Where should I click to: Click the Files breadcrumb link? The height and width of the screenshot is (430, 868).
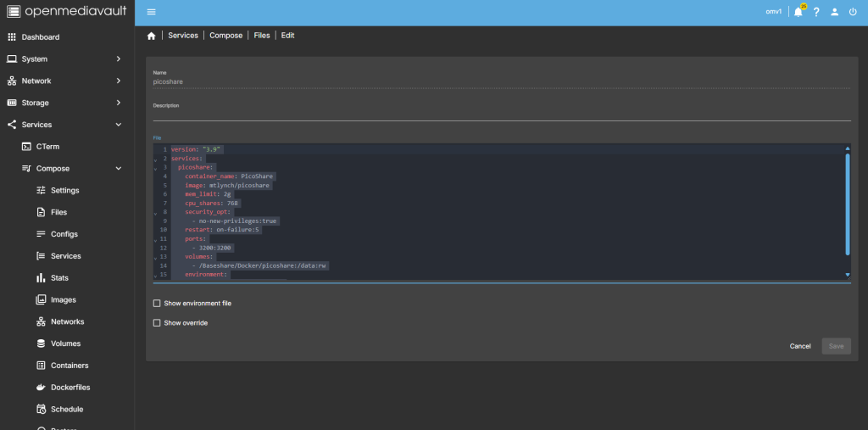click(262, 36)
